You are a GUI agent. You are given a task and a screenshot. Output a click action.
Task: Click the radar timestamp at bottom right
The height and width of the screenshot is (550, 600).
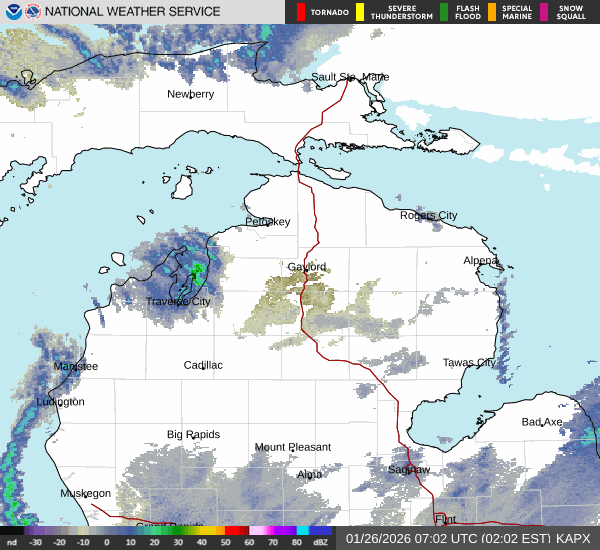[x=448, y=538]
